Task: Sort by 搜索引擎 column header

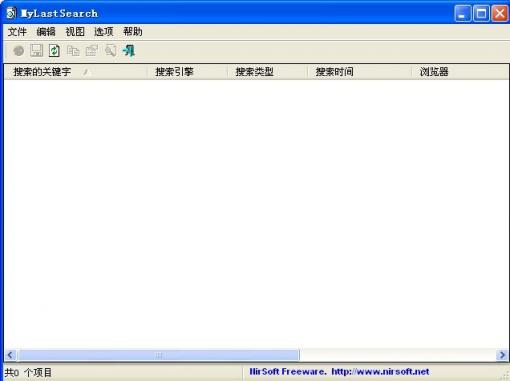Action: pos(187,72)
